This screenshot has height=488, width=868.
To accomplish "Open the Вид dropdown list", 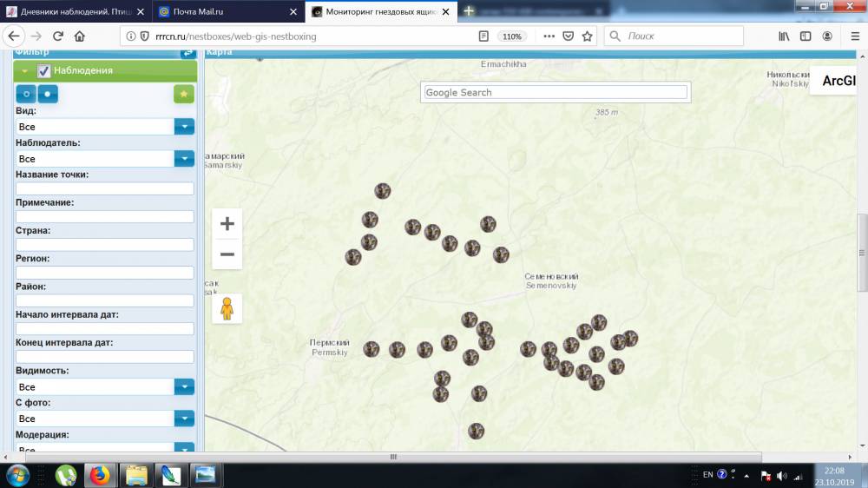I will pos(184,127).
